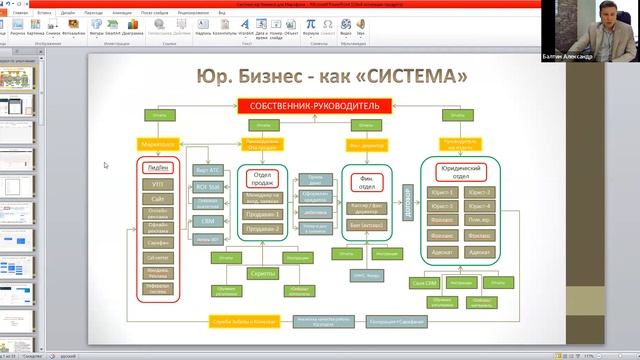Select the slide title Юр. Бизнес - как «СИСТЕМА»
Image resolution: width=640 pixels, height=360 pixels.
[x=331, y=76]
